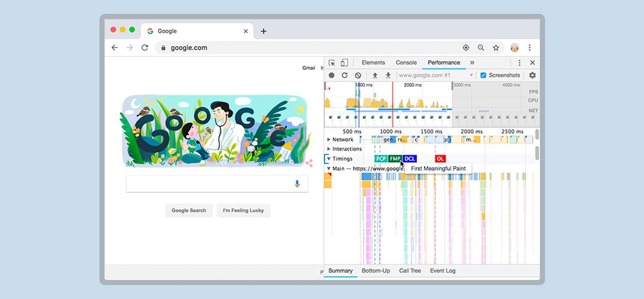644x299 pixels.
Task: Open the Call Tree tab
Action: [x=410, y=271]
